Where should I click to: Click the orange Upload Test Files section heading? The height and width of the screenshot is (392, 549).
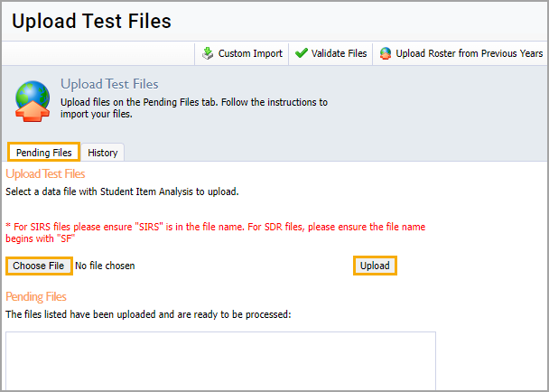[45, 173]
